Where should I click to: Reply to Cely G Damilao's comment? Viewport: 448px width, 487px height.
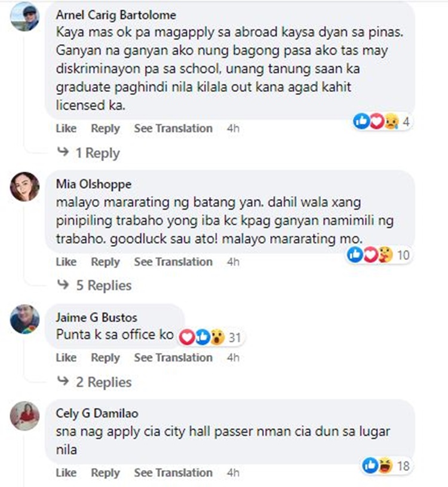click(105, 473)
